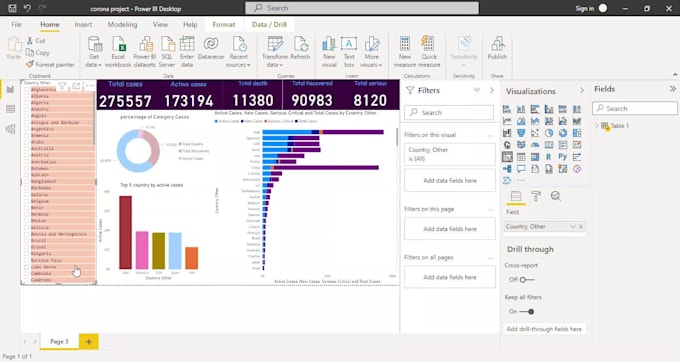Open the Recent sources dropdown
Image resolution: width=680 pixels, height=362 pixels.
tap(239, 52)
